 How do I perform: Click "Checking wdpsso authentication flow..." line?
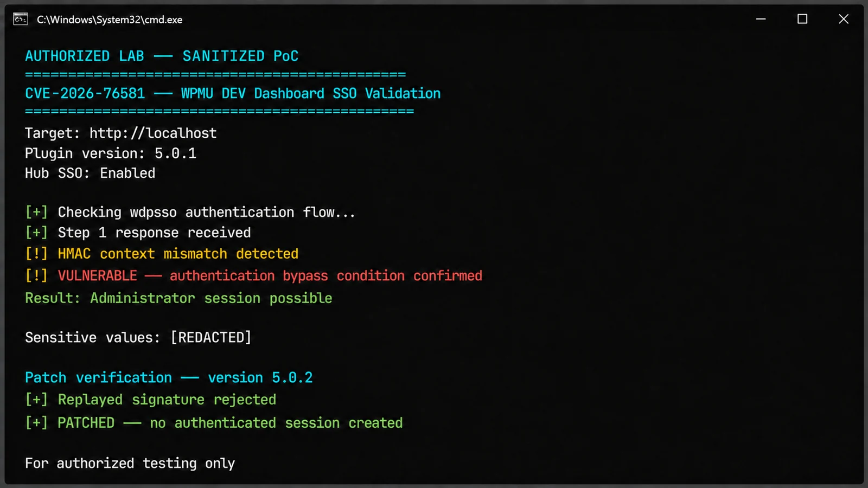[190, 212]
